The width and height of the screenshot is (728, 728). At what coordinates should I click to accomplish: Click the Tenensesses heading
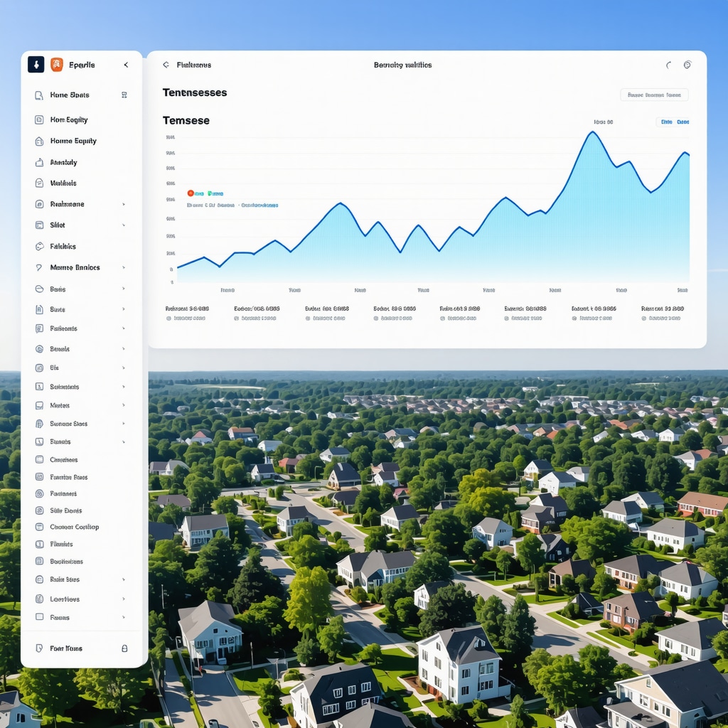point(195,92)
